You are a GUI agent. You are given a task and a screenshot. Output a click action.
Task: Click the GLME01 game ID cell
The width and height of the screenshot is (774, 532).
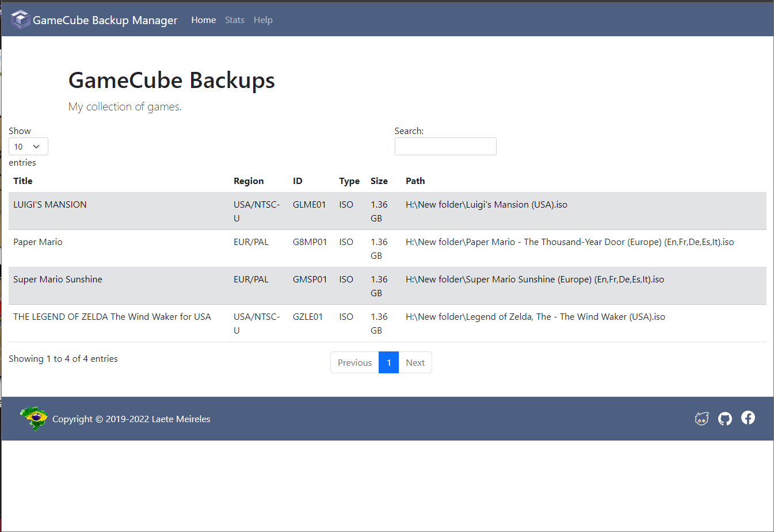310,205
